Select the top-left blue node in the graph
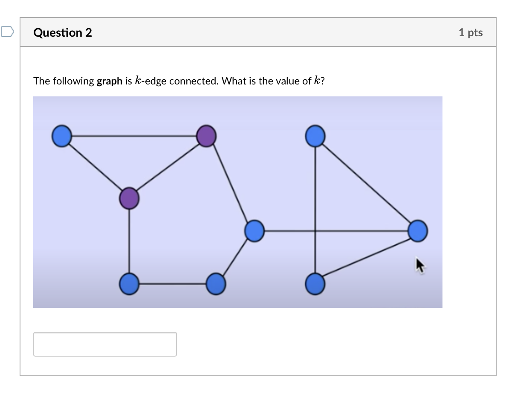This screenshot has width=532, height=395. 61,136
